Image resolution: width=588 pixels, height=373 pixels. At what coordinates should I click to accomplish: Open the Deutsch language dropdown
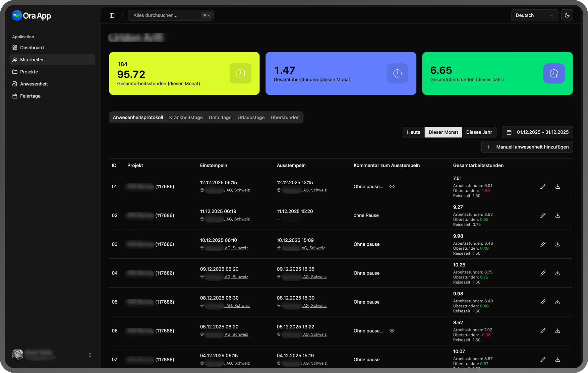click(534, 15)
